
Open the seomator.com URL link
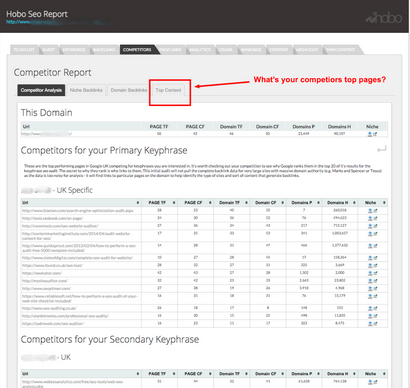tap(42, 273)
